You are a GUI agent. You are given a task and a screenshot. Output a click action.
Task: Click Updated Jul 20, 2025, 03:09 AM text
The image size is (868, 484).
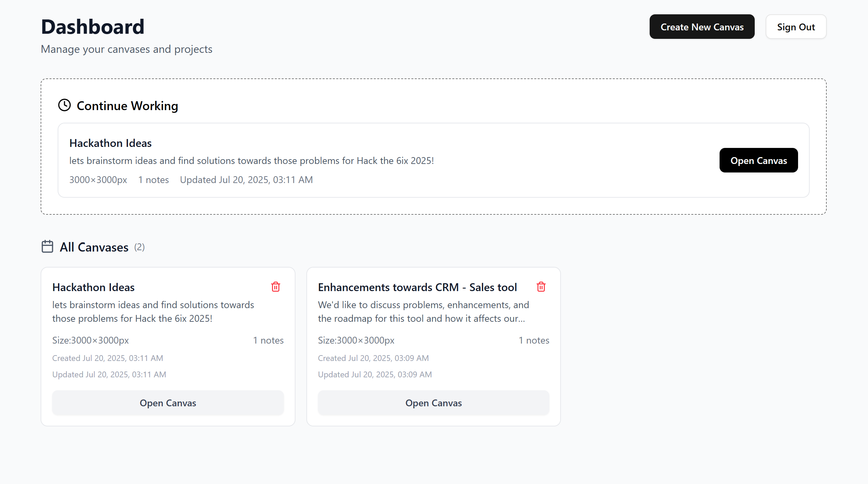click(375, 375)
